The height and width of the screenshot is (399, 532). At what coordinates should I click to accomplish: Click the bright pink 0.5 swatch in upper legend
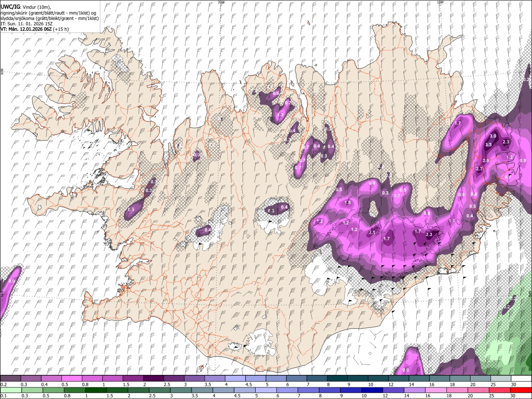71,379
